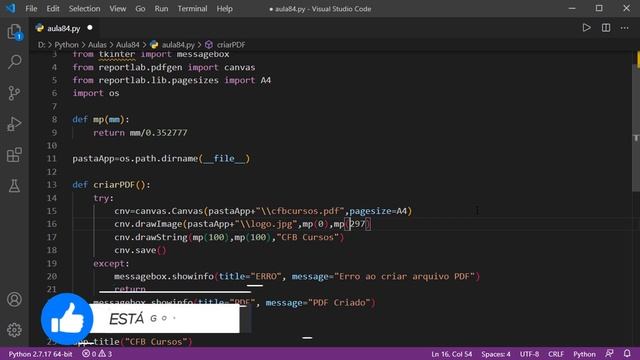
Task: Open the Selection menu
Action: [84, 9]
